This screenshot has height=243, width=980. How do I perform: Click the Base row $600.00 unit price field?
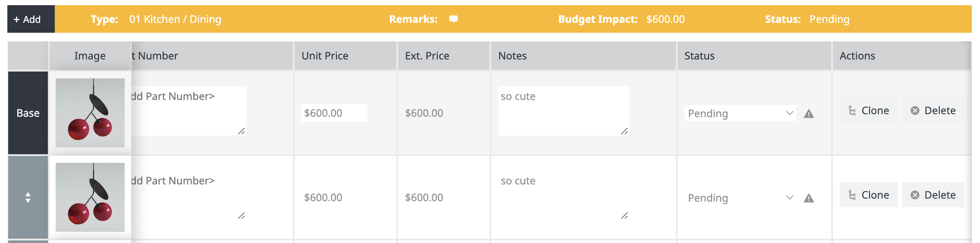(334, 113)
